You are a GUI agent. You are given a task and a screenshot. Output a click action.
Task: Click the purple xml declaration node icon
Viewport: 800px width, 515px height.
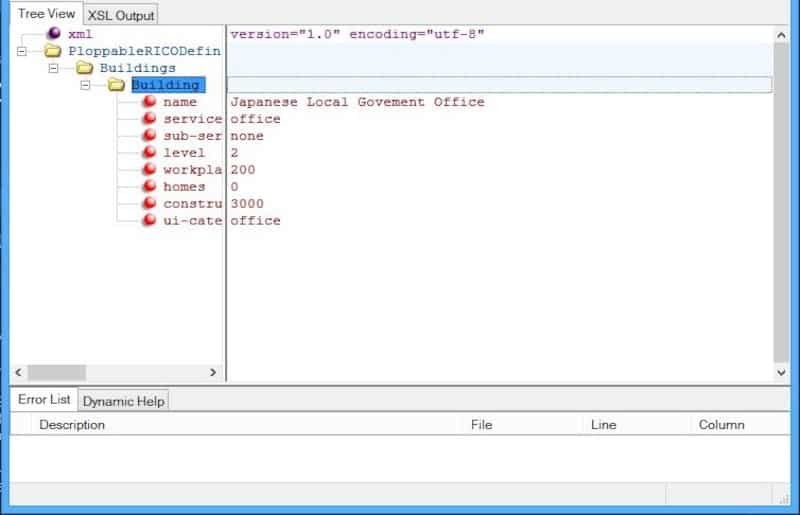tap(54, 34)
